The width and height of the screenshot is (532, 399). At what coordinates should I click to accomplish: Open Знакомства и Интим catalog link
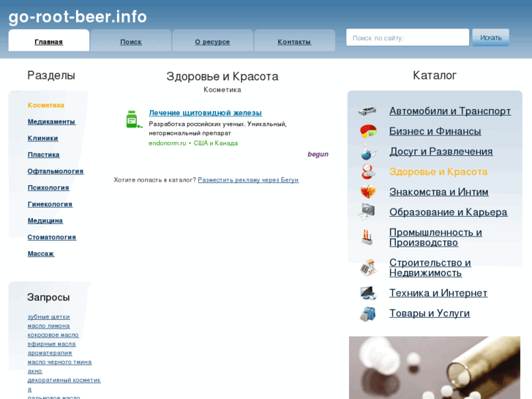pyautogui.click(x=438, y=192)
